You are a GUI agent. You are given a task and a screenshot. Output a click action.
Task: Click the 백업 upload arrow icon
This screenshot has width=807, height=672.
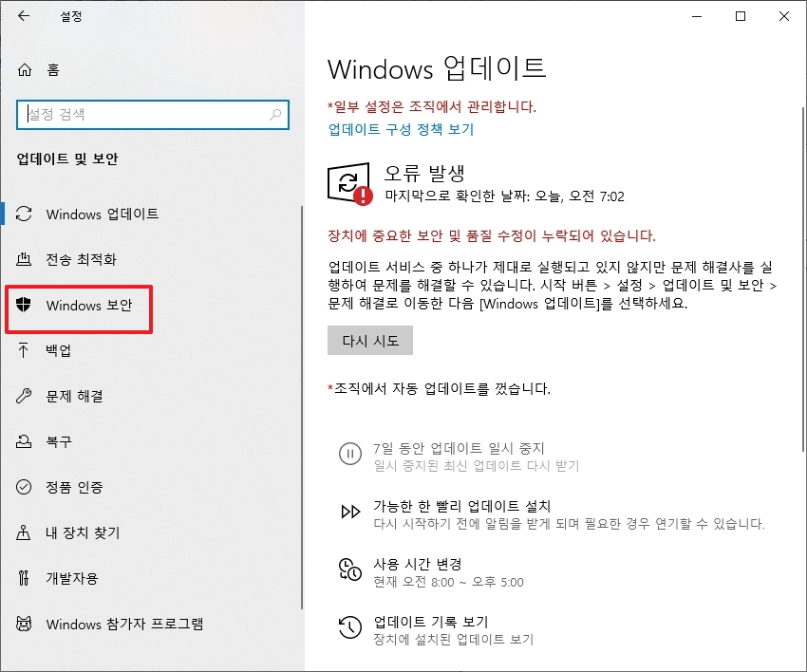[23, 350]
